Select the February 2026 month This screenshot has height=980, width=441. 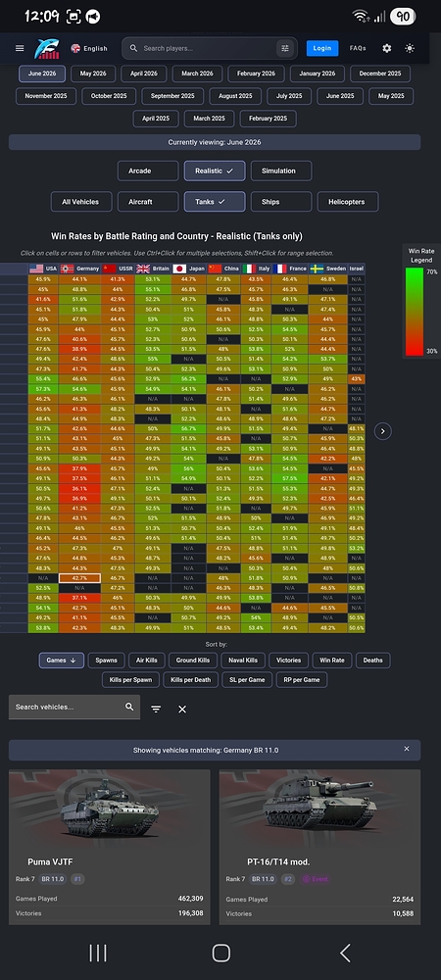(x=256, y=73)
